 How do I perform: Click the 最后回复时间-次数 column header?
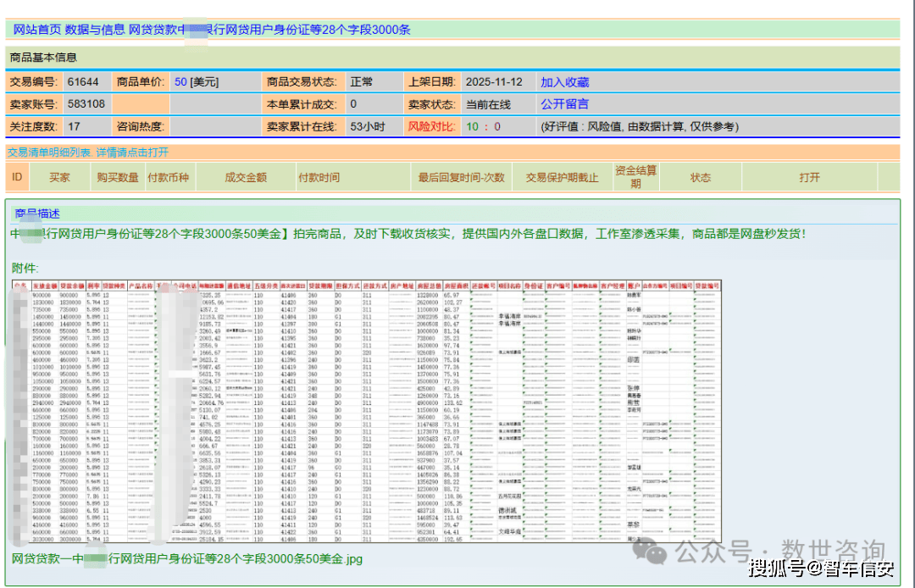coord(461,177)
